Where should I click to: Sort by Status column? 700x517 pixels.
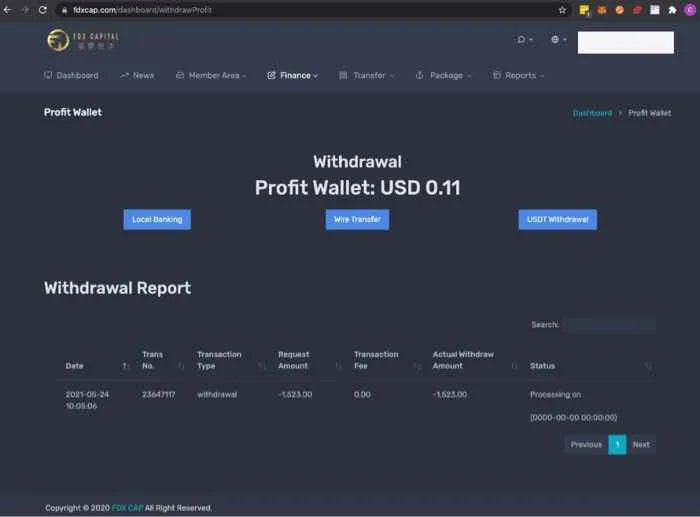click(x=591, y=366)
